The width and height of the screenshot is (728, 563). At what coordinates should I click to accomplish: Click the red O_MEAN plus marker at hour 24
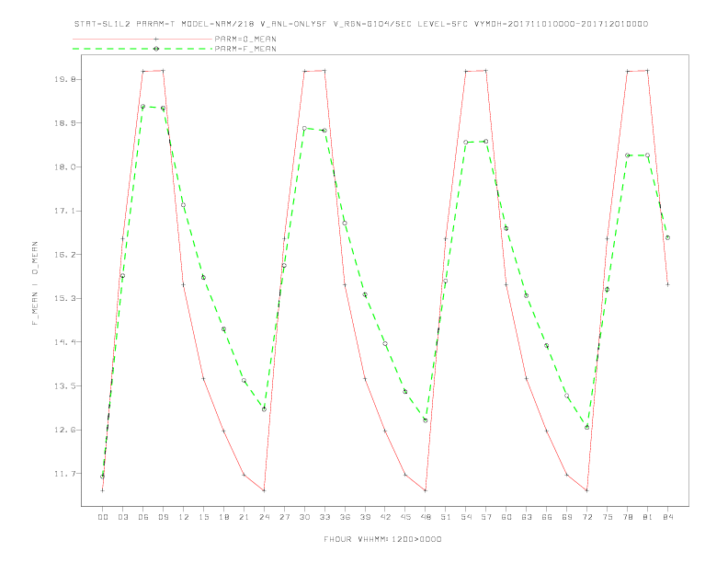point(264,490)
